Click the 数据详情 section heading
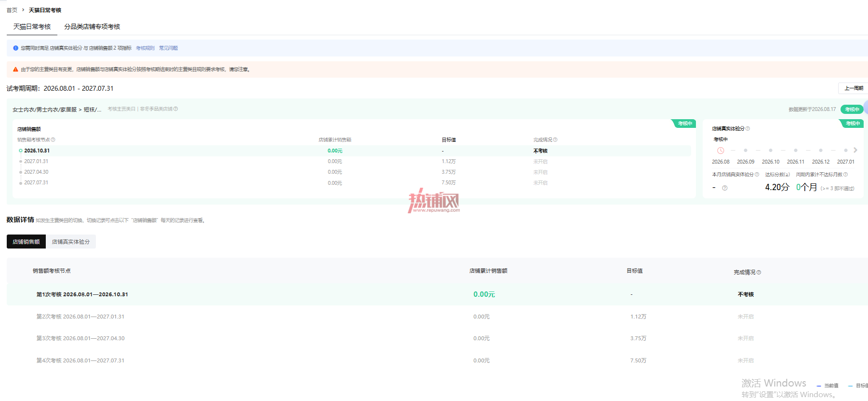The height and width of the screenshot is (401, 868). (x=20, y=220)
